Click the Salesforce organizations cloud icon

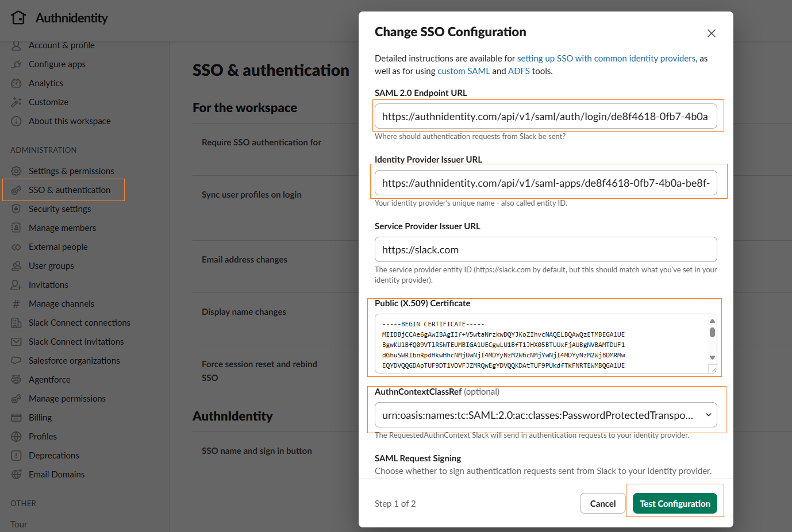point(16,361)
